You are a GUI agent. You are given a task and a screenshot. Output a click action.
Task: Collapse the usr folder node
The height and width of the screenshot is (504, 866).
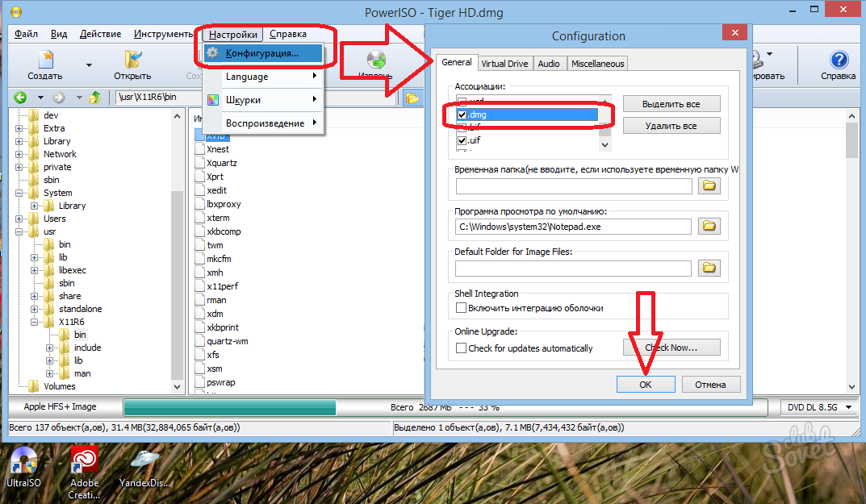tap(19, 232)
